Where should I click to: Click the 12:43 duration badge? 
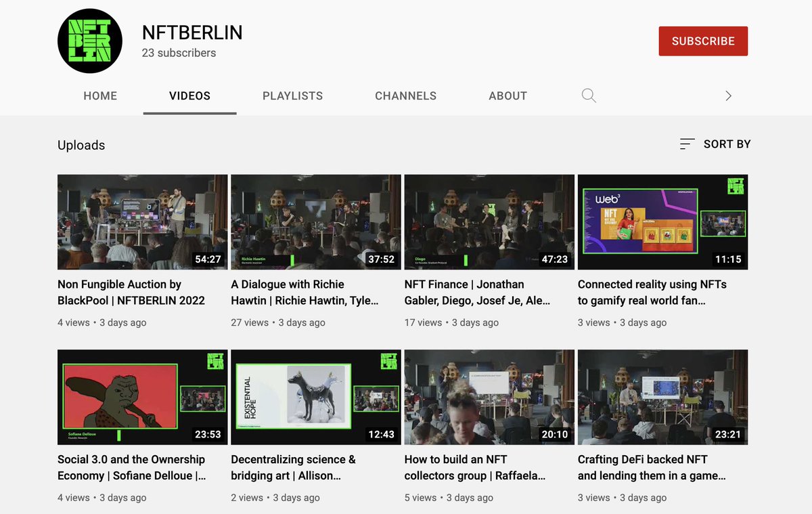(x=381, y=434)
